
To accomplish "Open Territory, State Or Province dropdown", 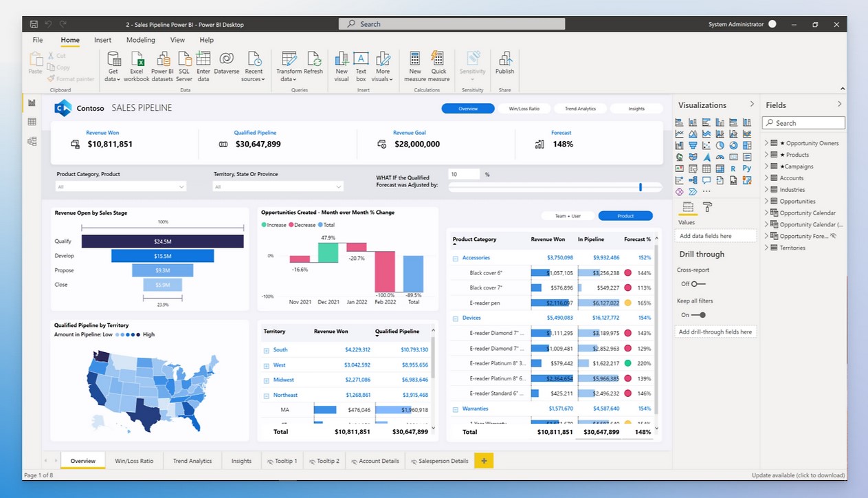I will point(278,186).
